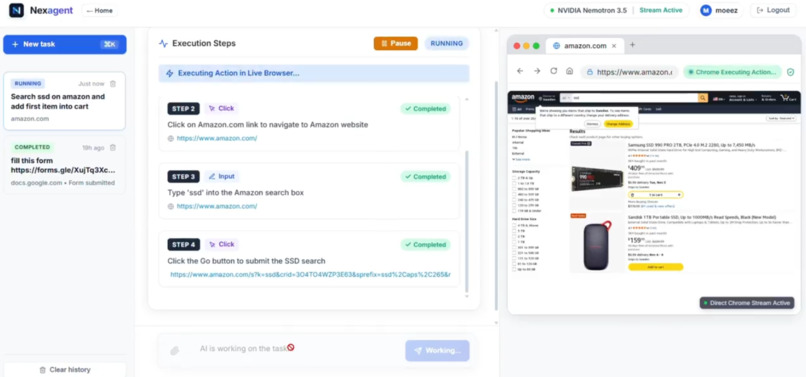Click the lock icon in the address bar
Image resolution: width=806 pixels, height=377 pixels.
[x=590, y=72]
